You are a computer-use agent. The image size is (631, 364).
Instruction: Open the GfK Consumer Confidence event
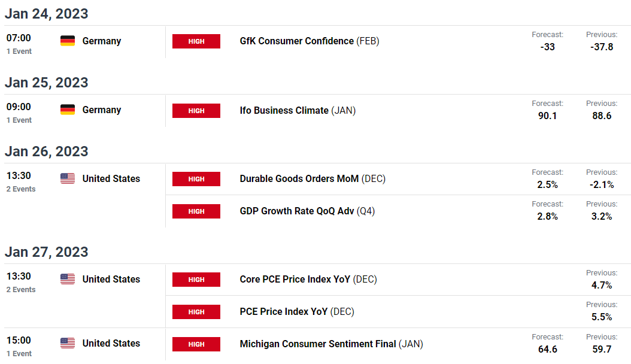pos(296,41)
